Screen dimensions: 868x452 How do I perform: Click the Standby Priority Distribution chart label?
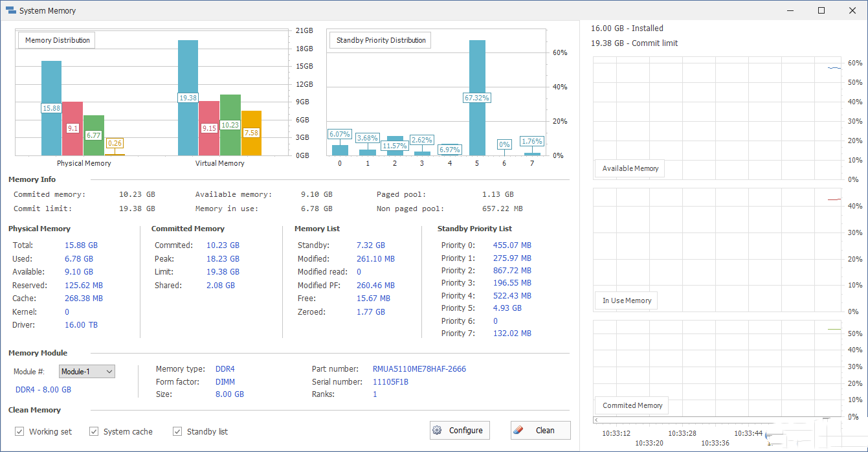coord(380,40)
